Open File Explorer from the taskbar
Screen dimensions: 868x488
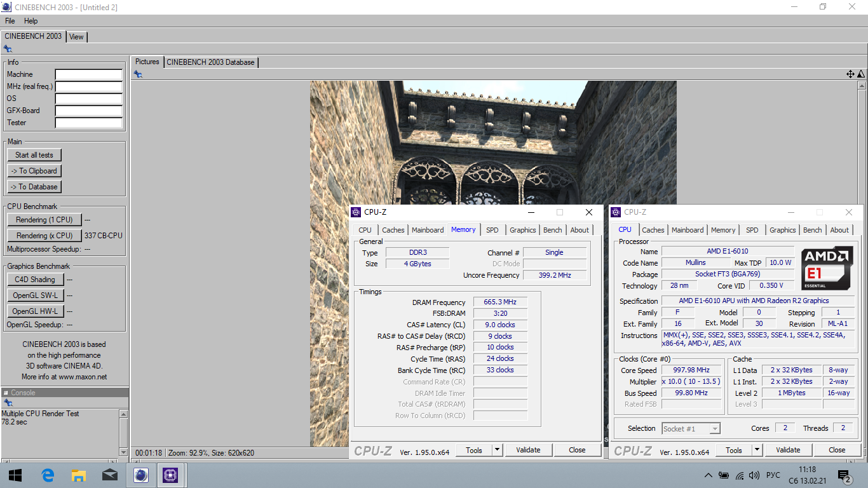pos(78,475)
